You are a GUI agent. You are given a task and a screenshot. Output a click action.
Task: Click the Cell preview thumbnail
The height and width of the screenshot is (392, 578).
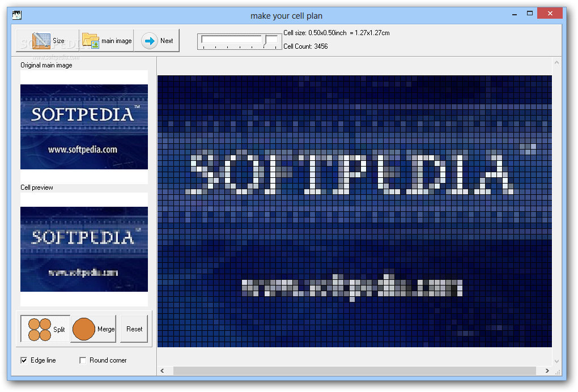[84, 249]
